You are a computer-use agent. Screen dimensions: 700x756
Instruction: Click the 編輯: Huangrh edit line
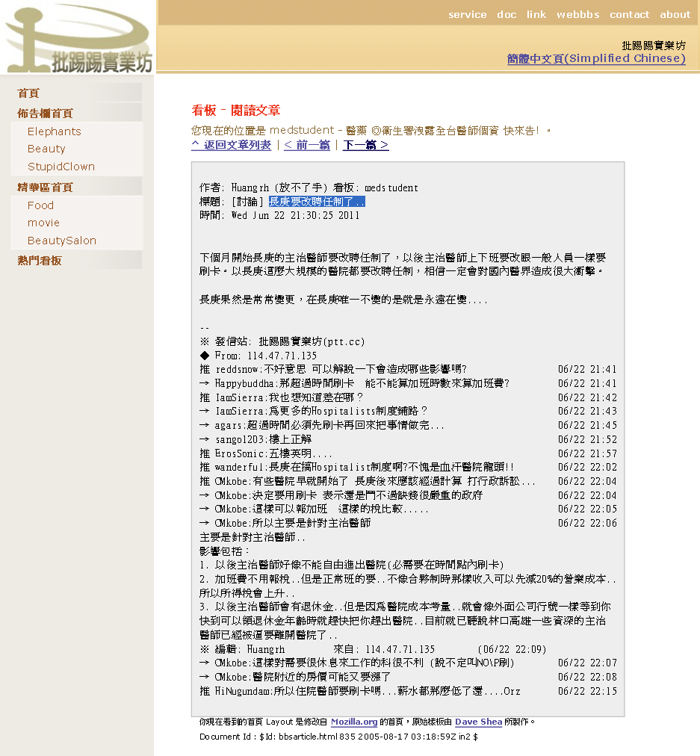click(x=373, y=649)
